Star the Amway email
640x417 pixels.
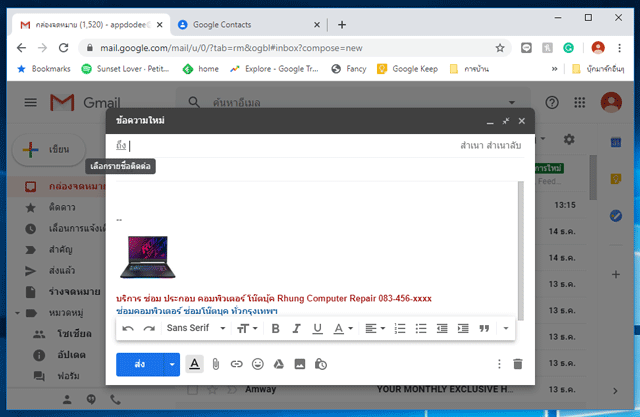pyautogui.click(x=212, y=390)
